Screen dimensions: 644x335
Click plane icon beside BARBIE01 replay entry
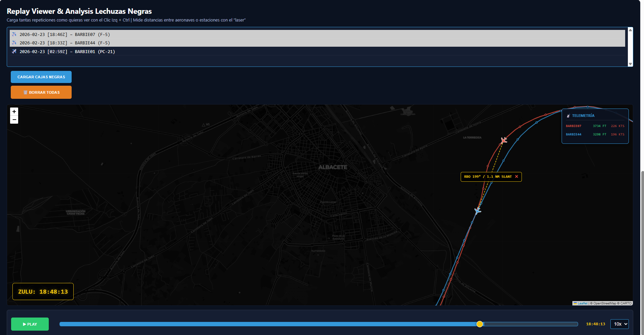pos(14,51)
